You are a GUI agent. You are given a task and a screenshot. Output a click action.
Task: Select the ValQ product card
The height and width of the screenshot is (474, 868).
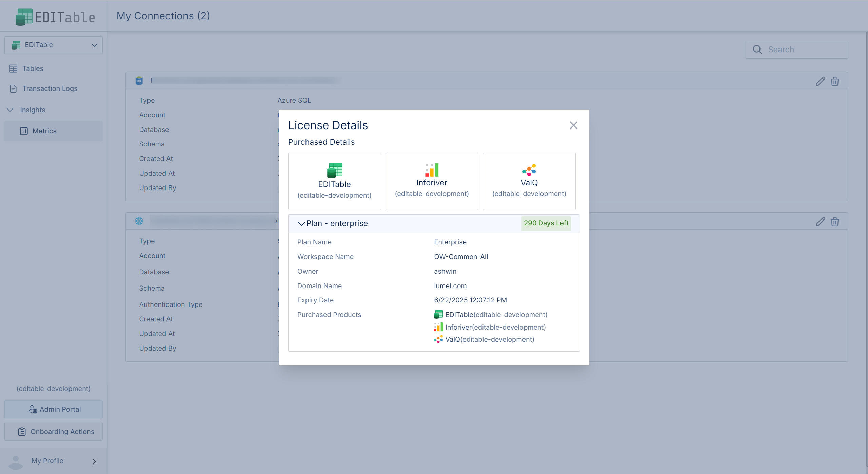click(529, 181)
